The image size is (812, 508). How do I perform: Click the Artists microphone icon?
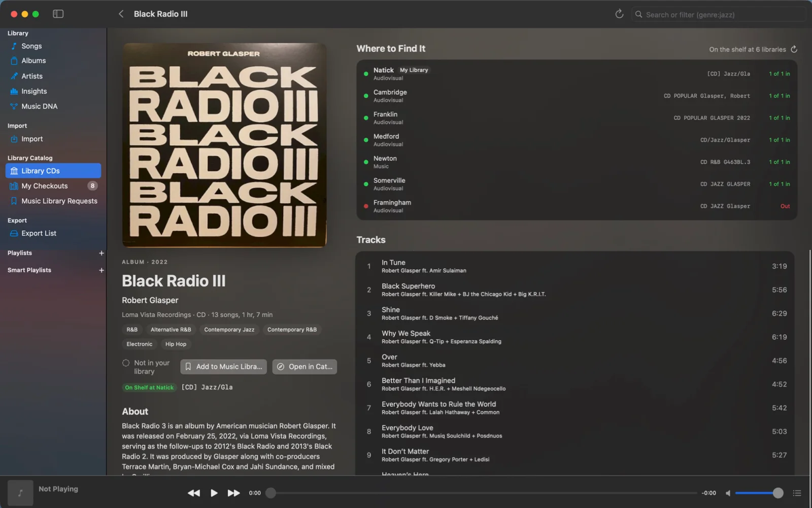pos(14,76)
